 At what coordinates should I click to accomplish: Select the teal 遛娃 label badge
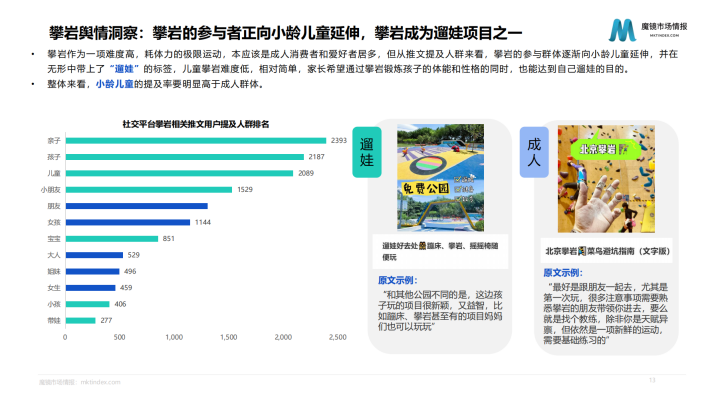point(367,152)
